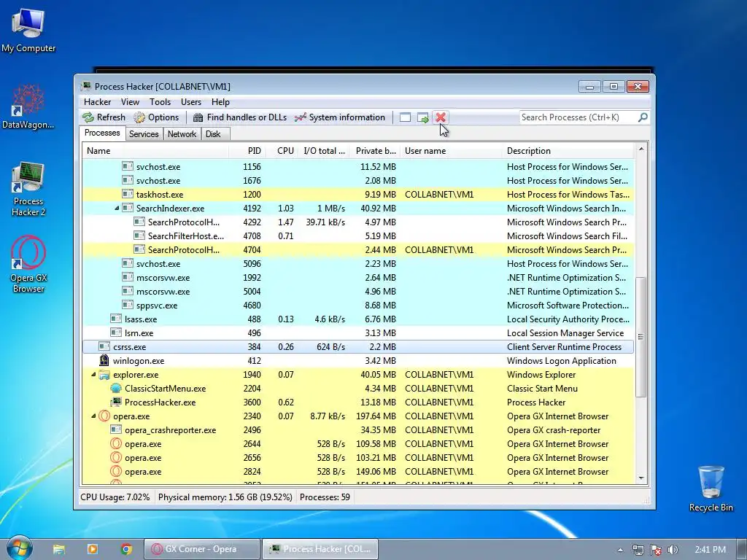This screenshot has width=747, height=560.
Task: Open the Users menu
Action: (191, 102)
